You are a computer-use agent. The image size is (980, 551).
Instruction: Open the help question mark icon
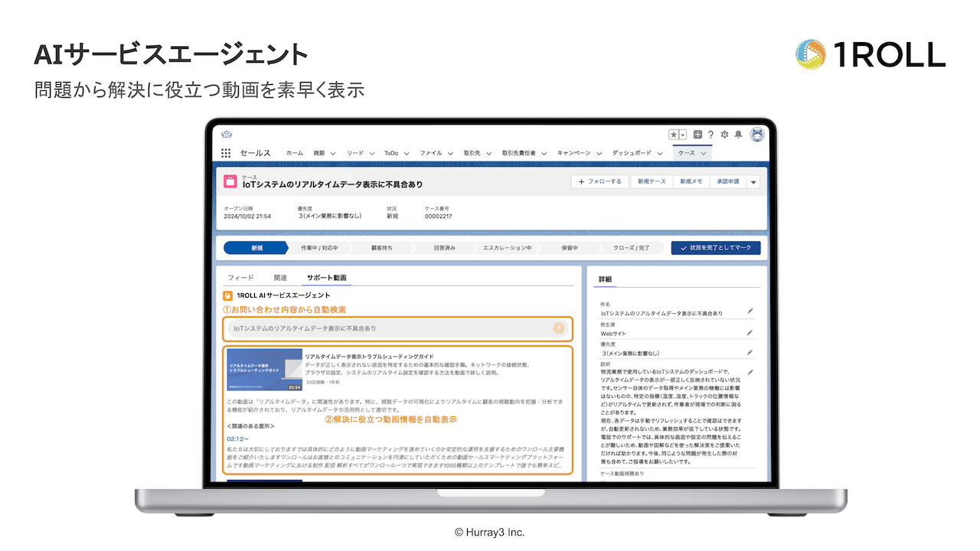click(710, 134)
